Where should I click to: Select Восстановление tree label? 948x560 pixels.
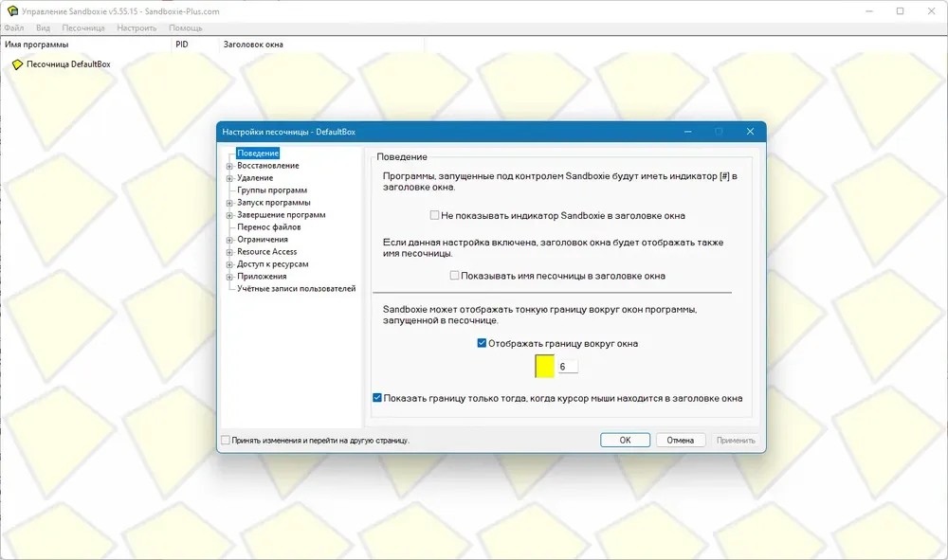point(268,166)
